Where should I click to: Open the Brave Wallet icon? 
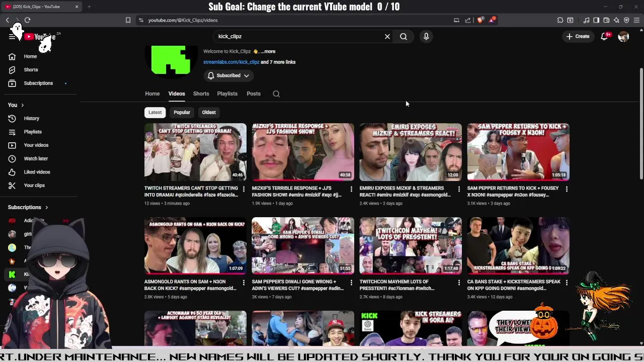point(606,20)
